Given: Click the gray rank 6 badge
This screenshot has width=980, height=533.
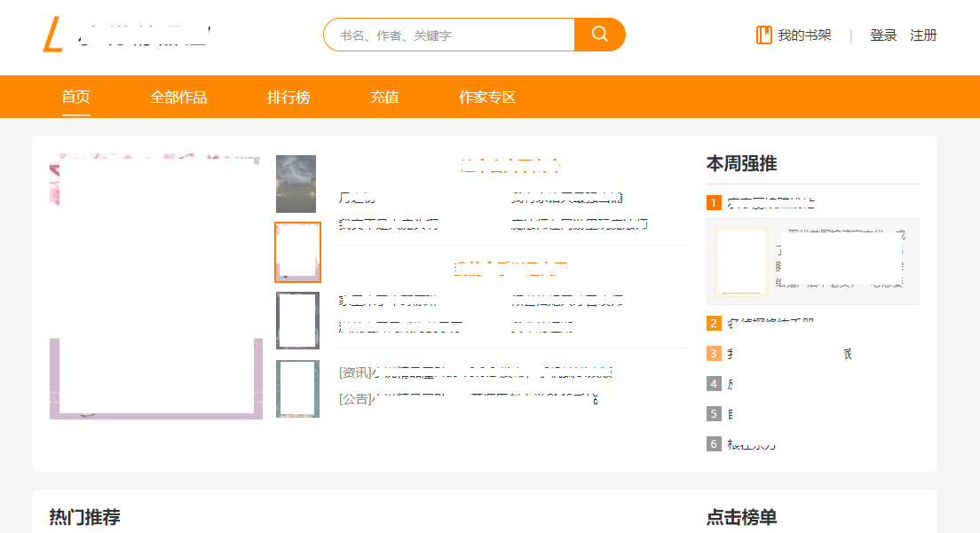Looking at the screenshot, I should [714, 443].
